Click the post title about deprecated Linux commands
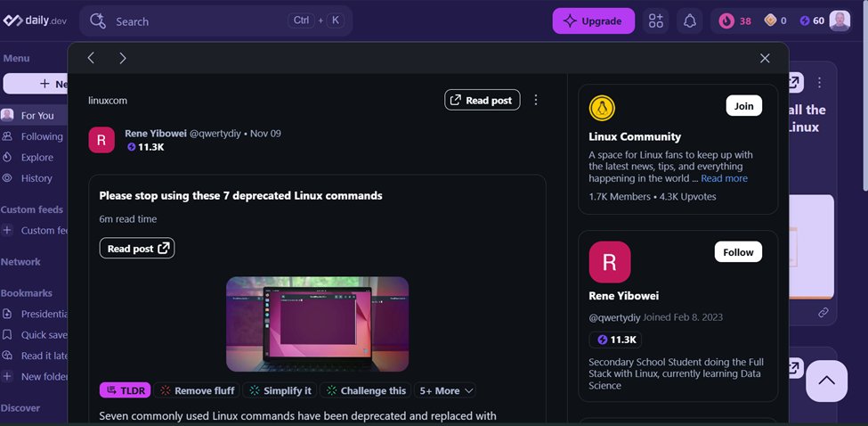The width and height of the screenshot is (868, 426). 240,195
